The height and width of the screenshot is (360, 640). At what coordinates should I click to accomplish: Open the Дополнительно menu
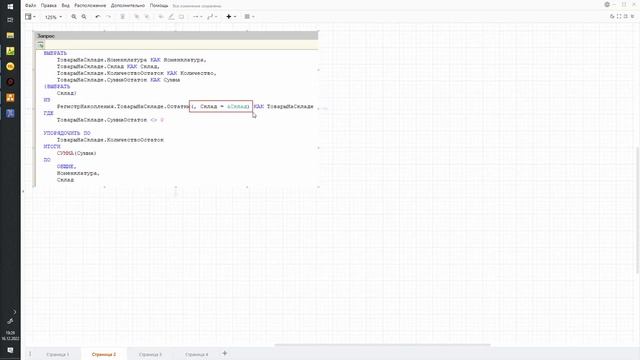128,6
